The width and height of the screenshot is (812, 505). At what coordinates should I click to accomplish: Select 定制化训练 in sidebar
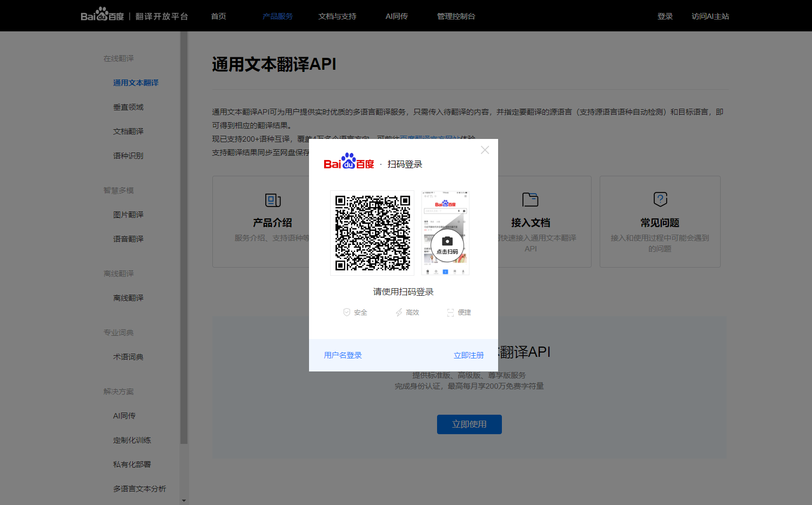click(132, 440)
